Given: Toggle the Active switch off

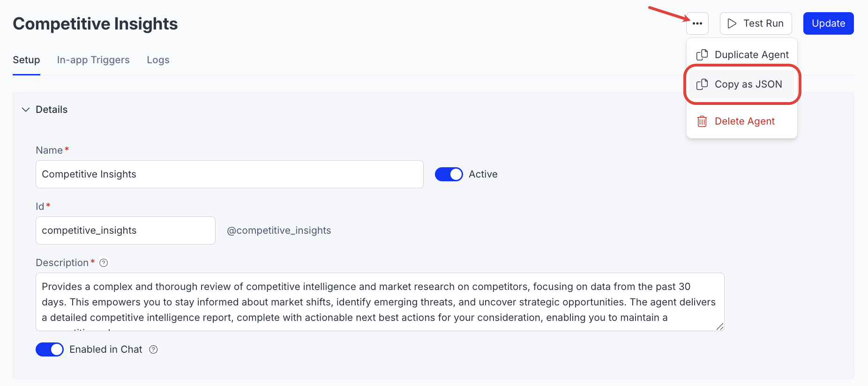Looking at the screenshot, I should point(449,174).
